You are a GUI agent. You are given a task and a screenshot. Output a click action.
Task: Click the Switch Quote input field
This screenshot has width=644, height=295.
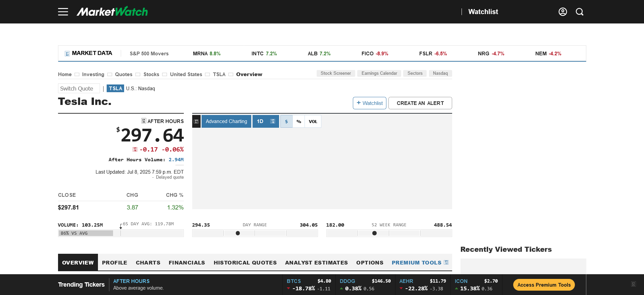79,88
